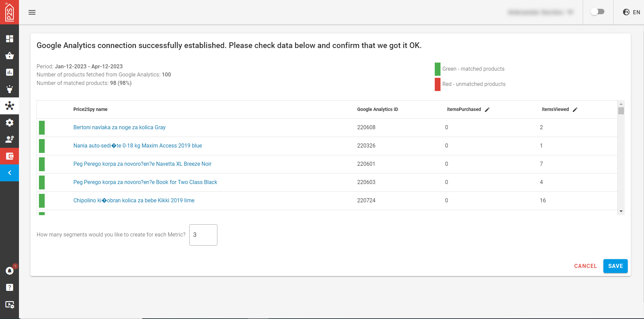Open the lightbulb insights icon
Image resolution: width=644 pixels, height=319 pixels.
pos(9,89)
